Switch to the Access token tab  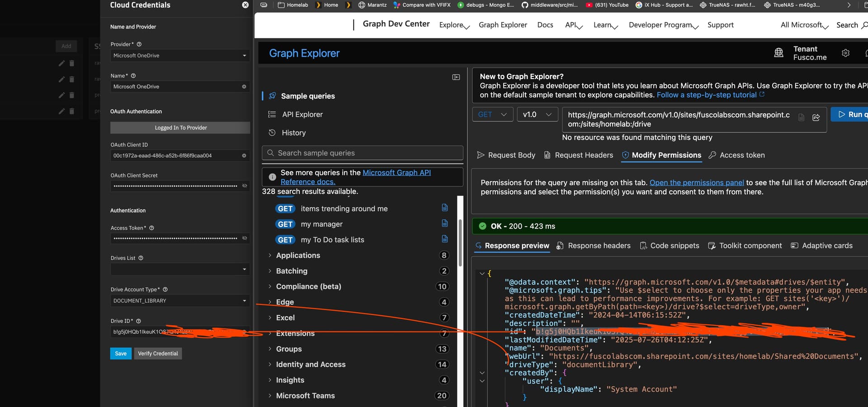[736, 155]
